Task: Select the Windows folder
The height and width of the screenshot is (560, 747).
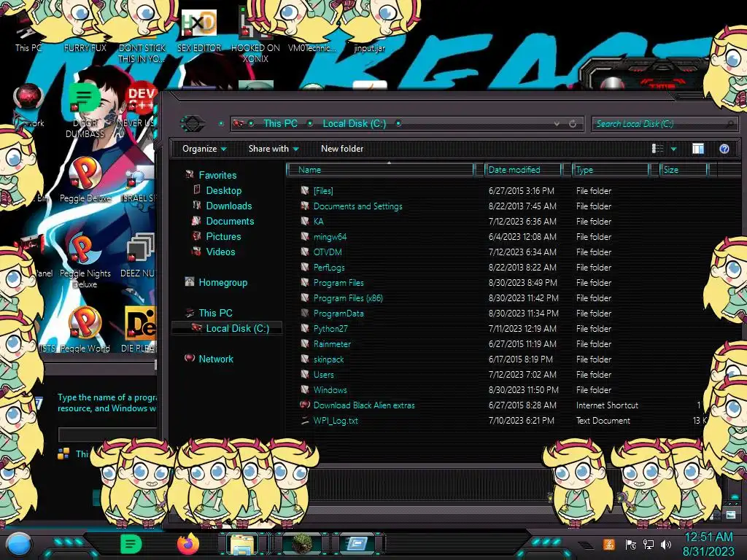Action: point(330,390)
